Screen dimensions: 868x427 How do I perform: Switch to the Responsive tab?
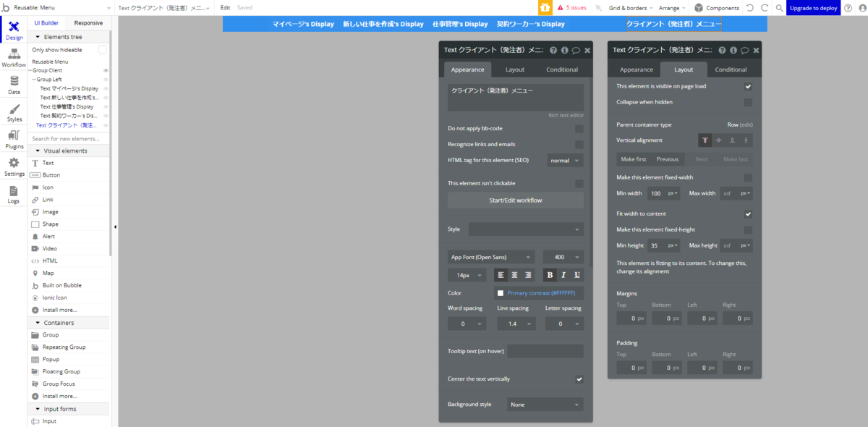88,23
